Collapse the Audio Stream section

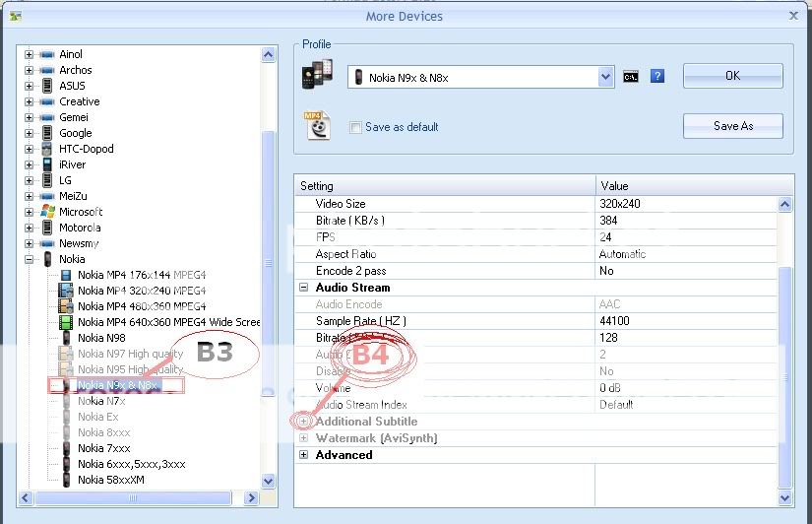(x=304, y=288)
